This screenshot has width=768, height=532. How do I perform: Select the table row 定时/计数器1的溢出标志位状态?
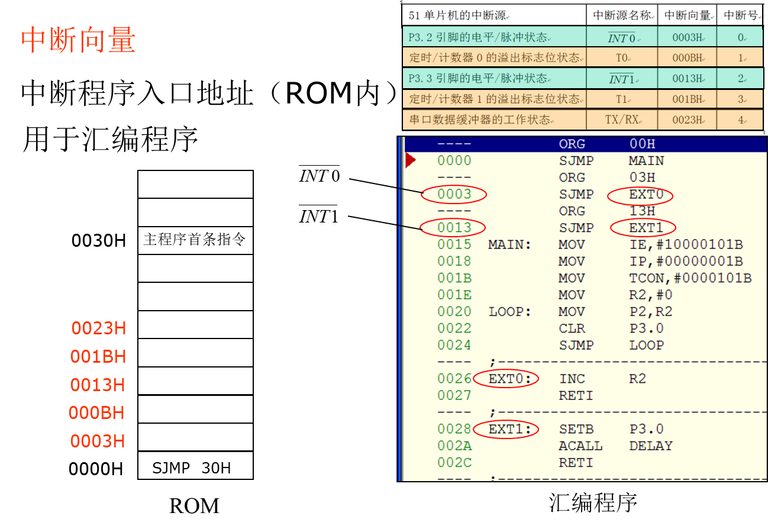[583, 99]
